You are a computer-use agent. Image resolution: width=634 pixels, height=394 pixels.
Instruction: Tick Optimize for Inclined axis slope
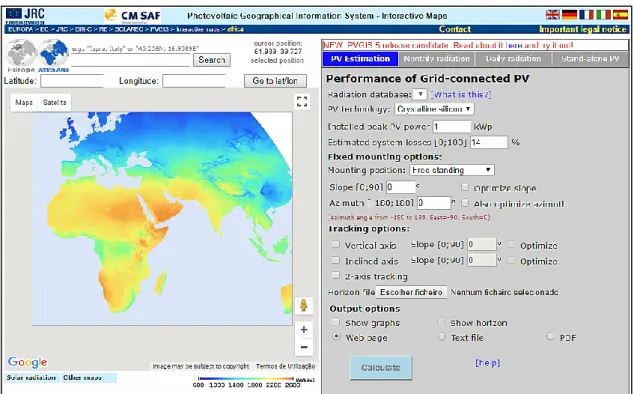[511, 261]
